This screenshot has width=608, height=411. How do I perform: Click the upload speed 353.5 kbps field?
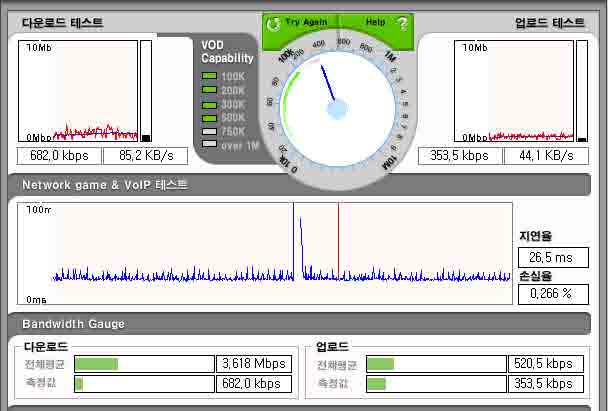click(460, 156)
